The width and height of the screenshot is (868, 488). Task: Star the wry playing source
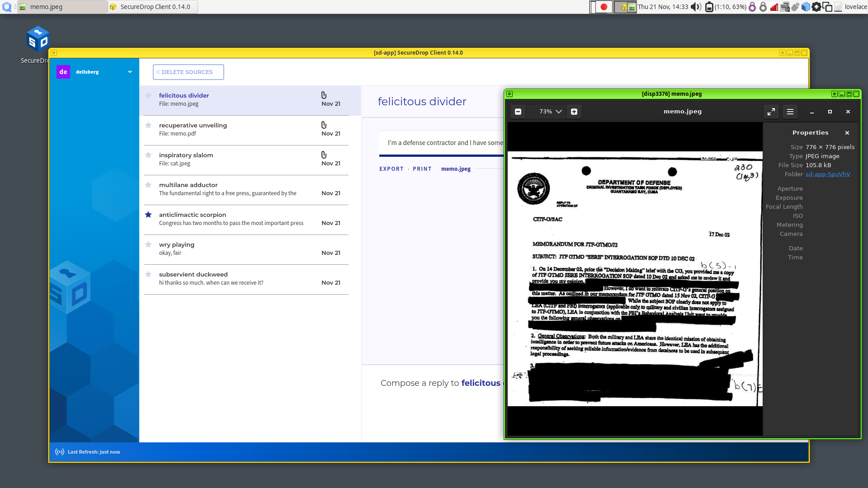coord(148,244)
